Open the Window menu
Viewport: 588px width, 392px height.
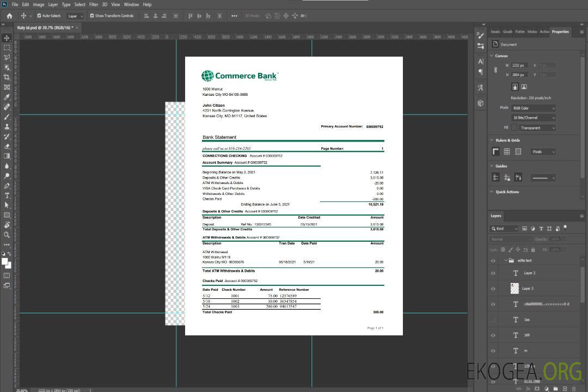coord(131,4)
